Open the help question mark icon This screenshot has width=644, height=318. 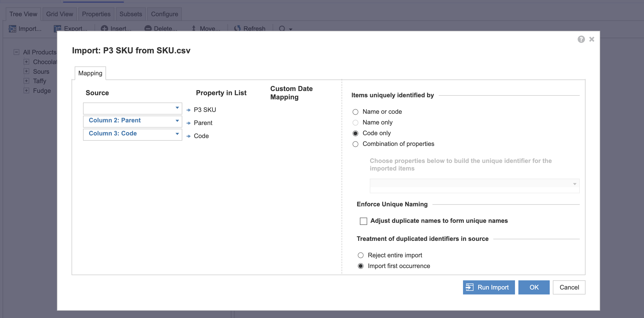(581, 39)
